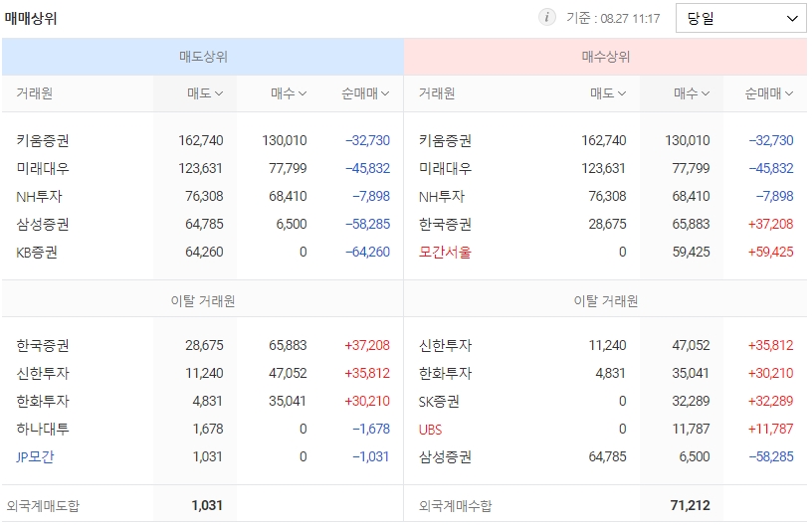Click 모간서울 net value +59,425
Screen dimensions: 812x528
(770, 253)
